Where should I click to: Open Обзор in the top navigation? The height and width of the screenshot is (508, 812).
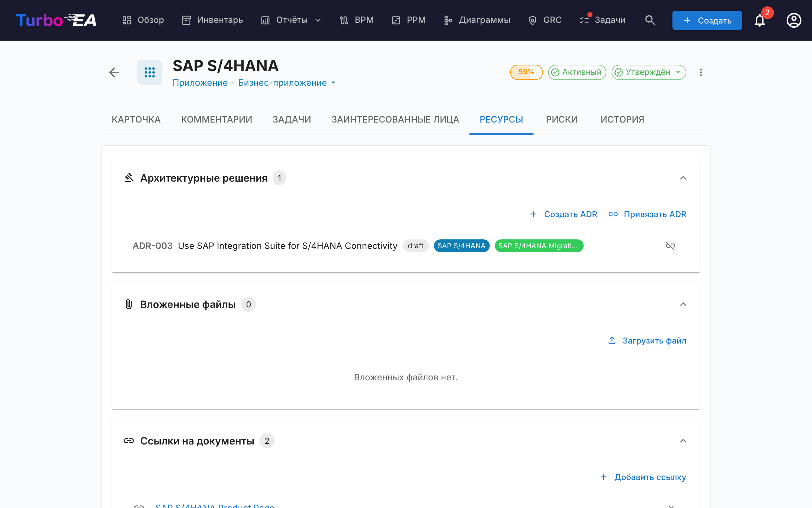coord(143,20)
